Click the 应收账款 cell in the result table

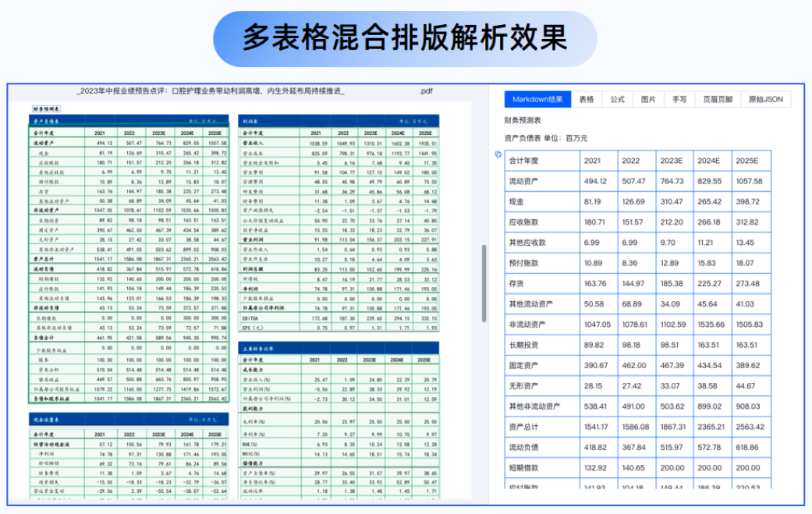coord(542,222)
